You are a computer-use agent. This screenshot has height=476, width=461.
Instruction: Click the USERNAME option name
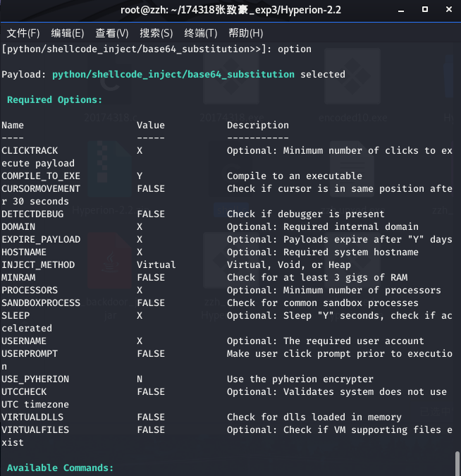click(24, 341)
